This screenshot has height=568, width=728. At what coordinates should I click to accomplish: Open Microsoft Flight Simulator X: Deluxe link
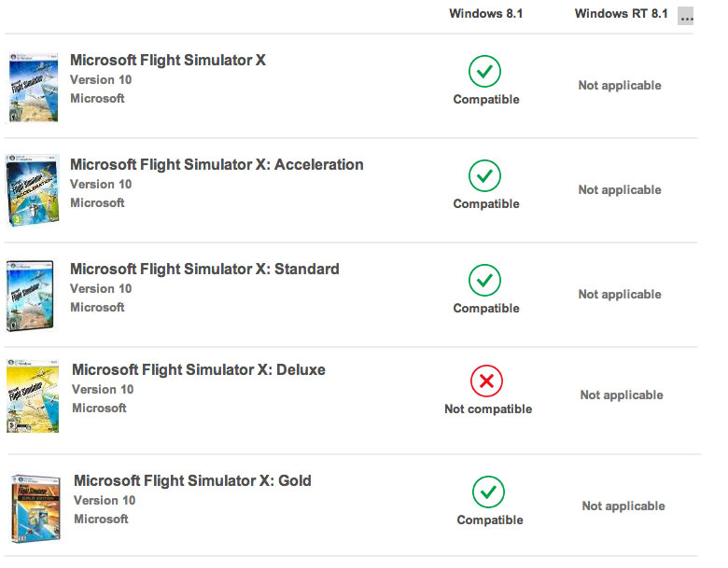198,370
